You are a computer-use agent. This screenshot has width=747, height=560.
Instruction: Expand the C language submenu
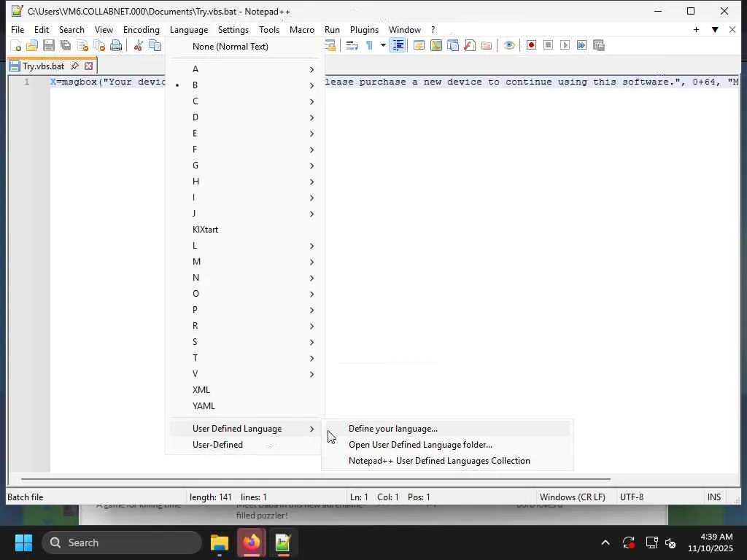245,101
